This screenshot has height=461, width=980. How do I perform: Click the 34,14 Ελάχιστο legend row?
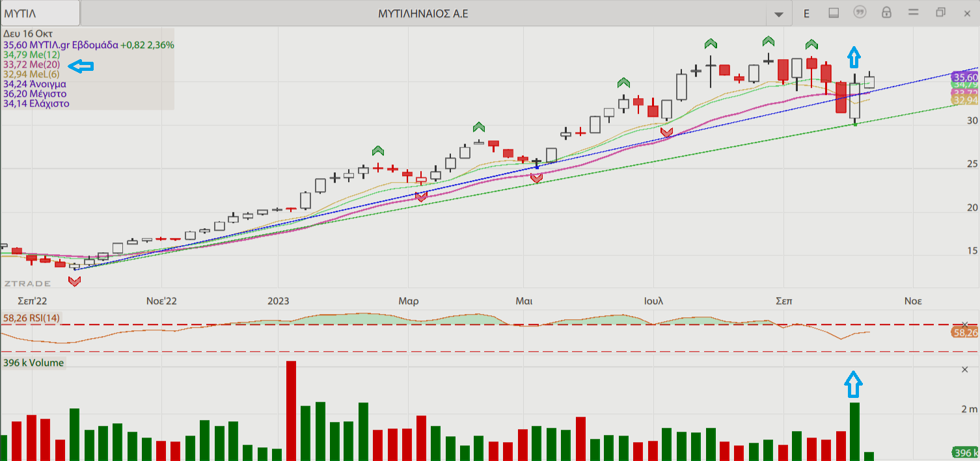click(36, 103)
